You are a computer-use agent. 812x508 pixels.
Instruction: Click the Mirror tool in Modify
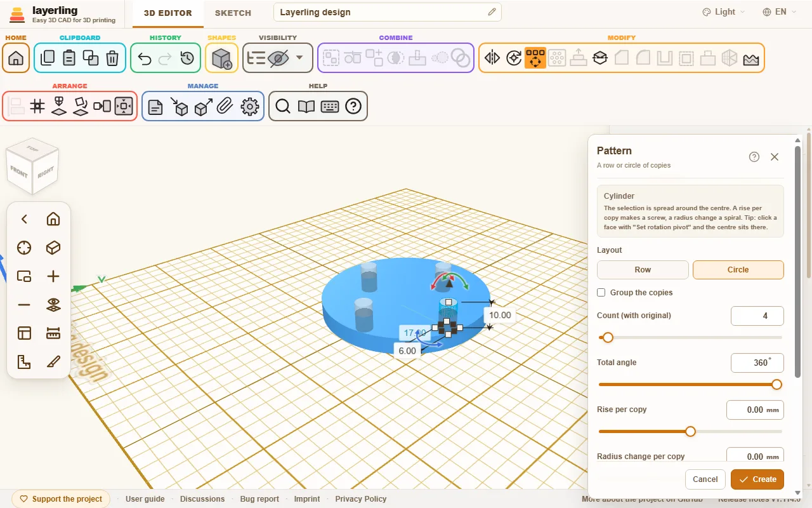click(x=492, y=58)
